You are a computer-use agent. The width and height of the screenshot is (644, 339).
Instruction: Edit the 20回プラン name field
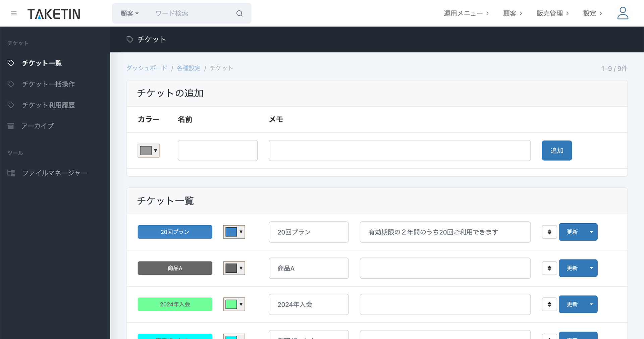(x=309, y=232)
